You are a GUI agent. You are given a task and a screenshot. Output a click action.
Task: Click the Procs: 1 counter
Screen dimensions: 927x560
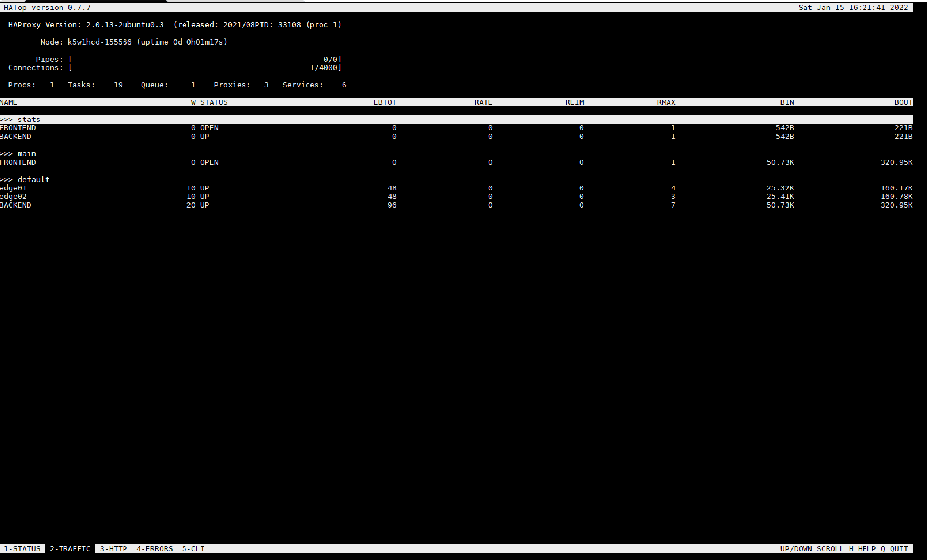tap(31, 85)
